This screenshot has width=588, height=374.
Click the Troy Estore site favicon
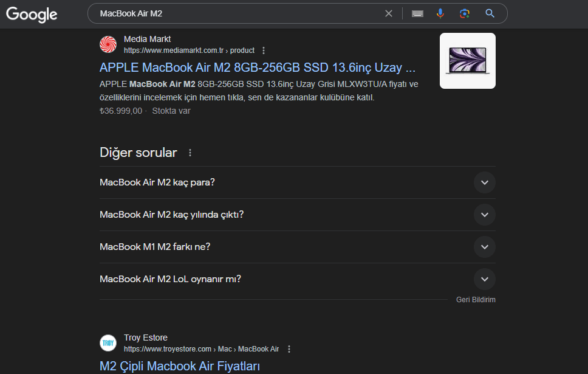tap(108, 343)
